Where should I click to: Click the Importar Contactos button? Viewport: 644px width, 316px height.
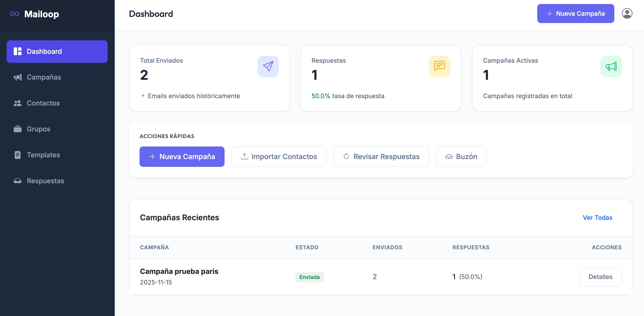279,157
